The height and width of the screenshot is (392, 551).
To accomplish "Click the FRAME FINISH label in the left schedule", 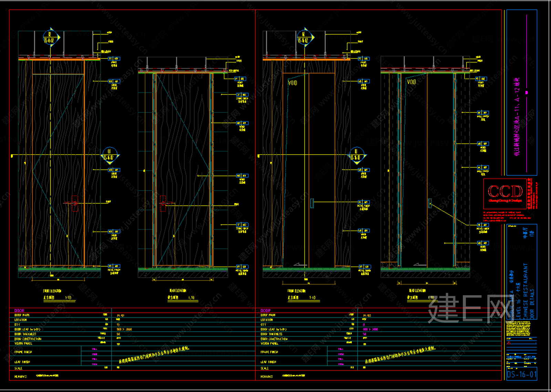I will pyautogui.click(x=23, y=352).
